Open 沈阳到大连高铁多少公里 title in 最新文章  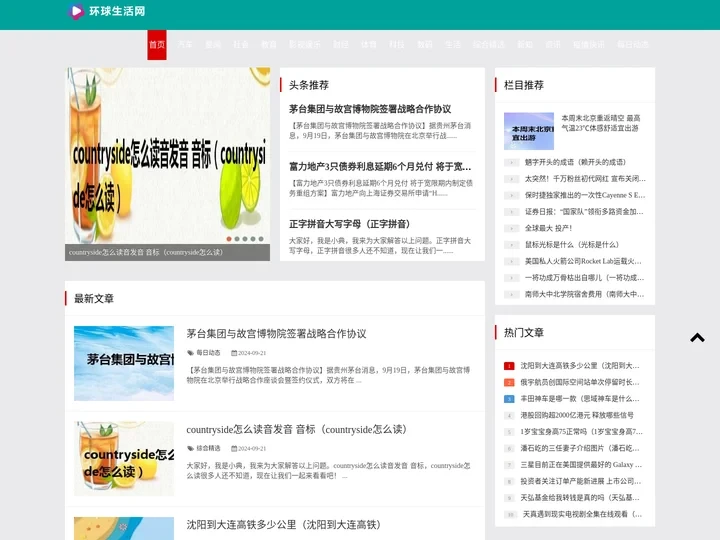[283, 524]
